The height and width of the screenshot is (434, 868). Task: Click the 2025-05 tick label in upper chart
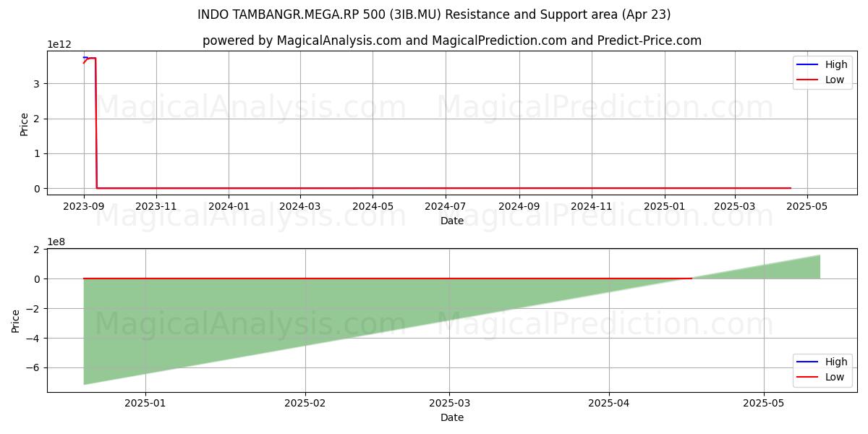(807, 206)
